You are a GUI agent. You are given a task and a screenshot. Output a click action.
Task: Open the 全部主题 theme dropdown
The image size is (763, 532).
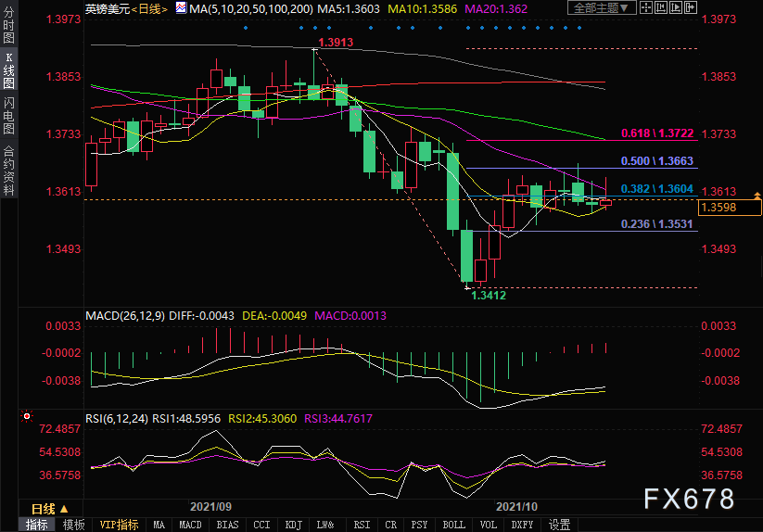click(602, 7)
